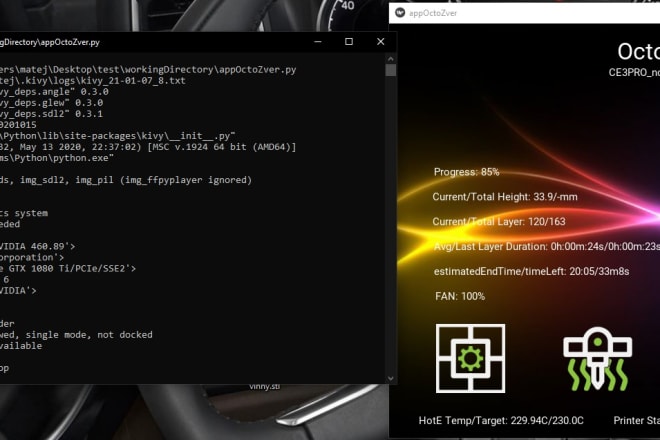Click the console scrollbar up arrow
Screen dimensions: 660x440
click(391, 59)
